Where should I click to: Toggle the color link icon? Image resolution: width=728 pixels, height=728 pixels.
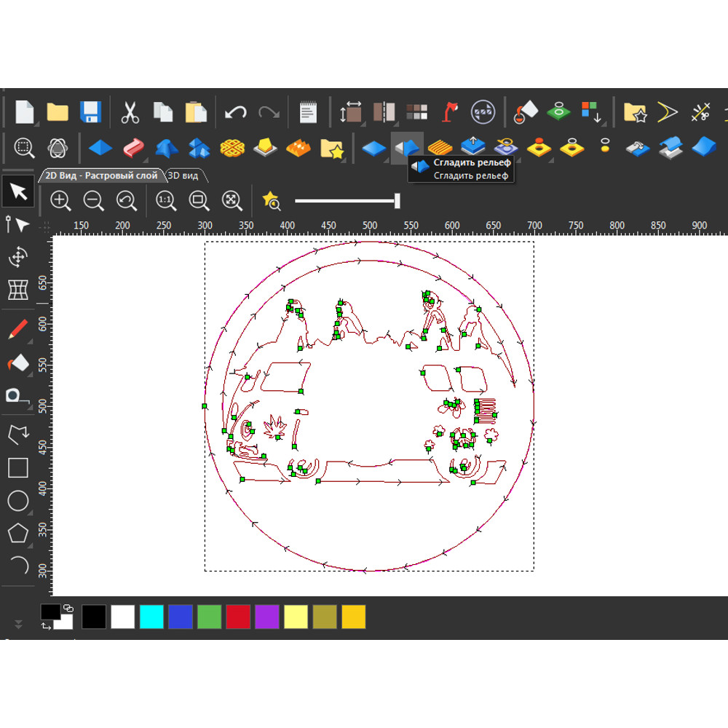pos(68,607)
